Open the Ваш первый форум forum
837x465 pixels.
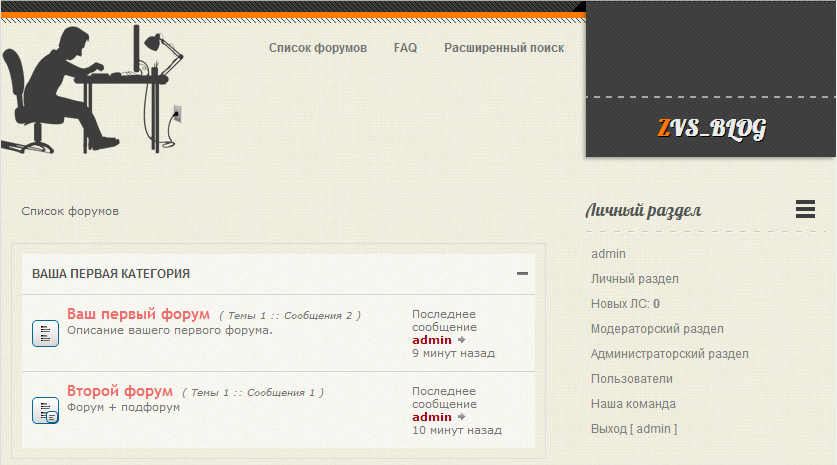pos(138,314)
